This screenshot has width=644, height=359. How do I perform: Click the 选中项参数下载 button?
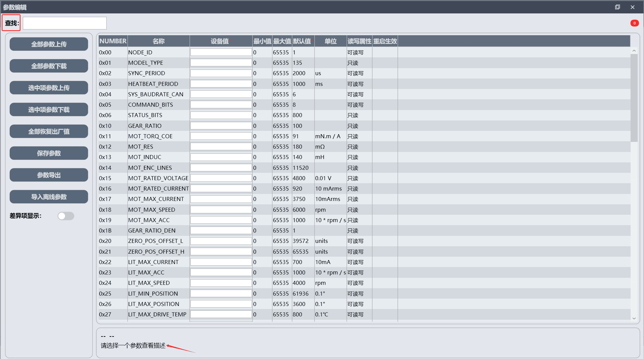49,110
